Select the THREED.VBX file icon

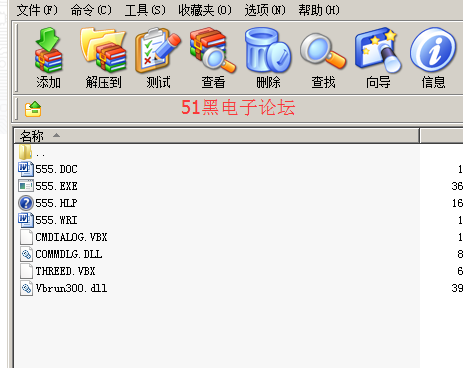point(26,271)
